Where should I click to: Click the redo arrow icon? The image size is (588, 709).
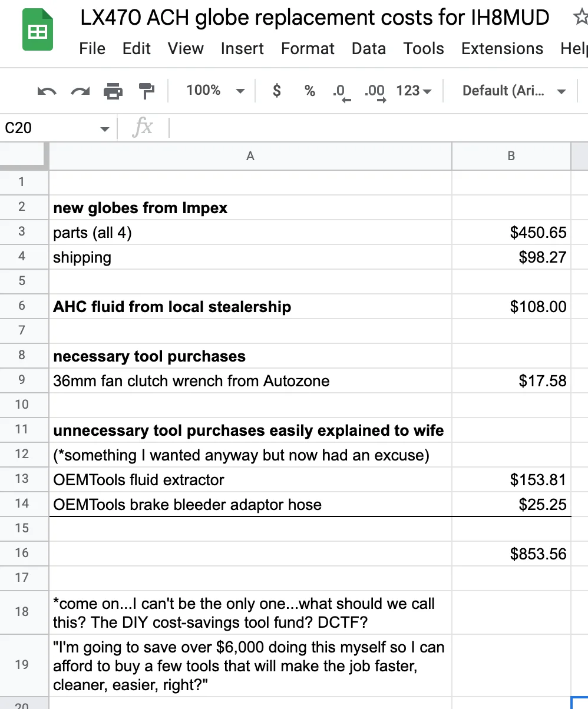pyautogui.click(x=80, y=91)
